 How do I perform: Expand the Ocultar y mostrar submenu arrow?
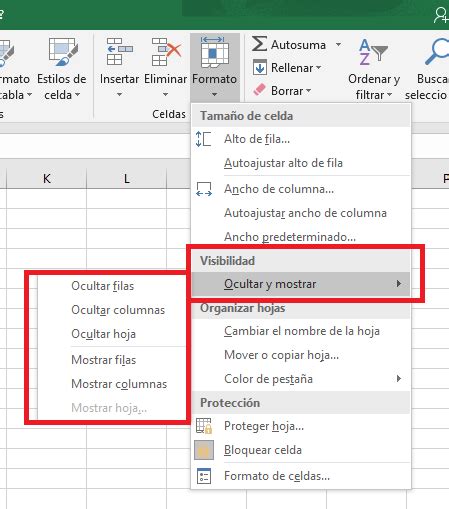coord(399,284)
